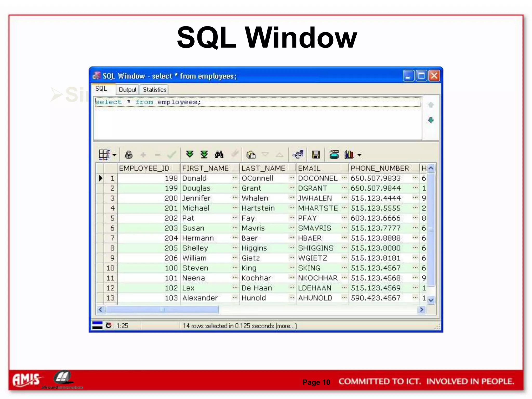Open the linked query tree icon
The width and height of the screenshot is (532, 399).
point(298,155)
